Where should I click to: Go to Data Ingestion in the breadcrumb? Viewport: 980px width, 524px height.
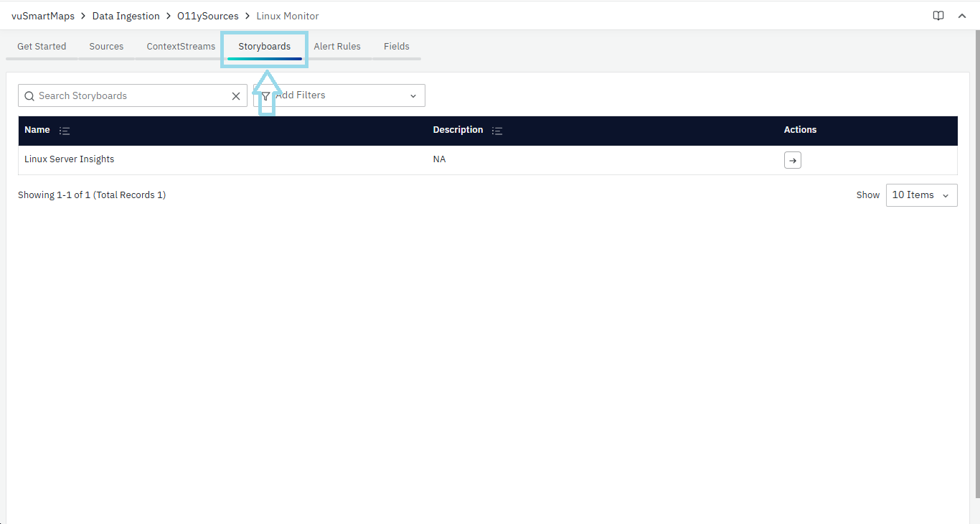(x=126, y=16)
